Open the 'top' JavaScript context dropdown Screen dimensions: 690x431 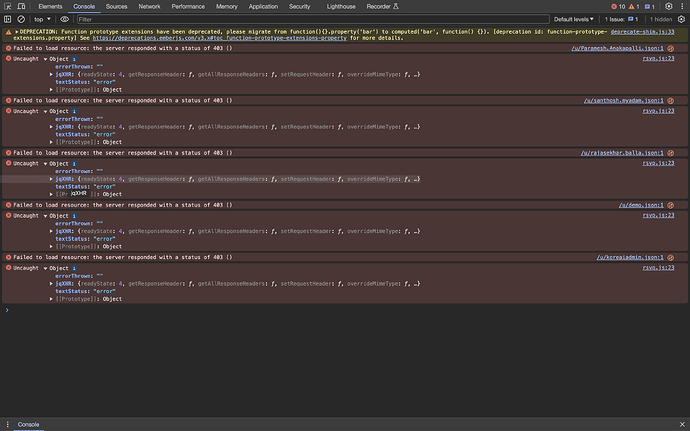tap(42, 19)
